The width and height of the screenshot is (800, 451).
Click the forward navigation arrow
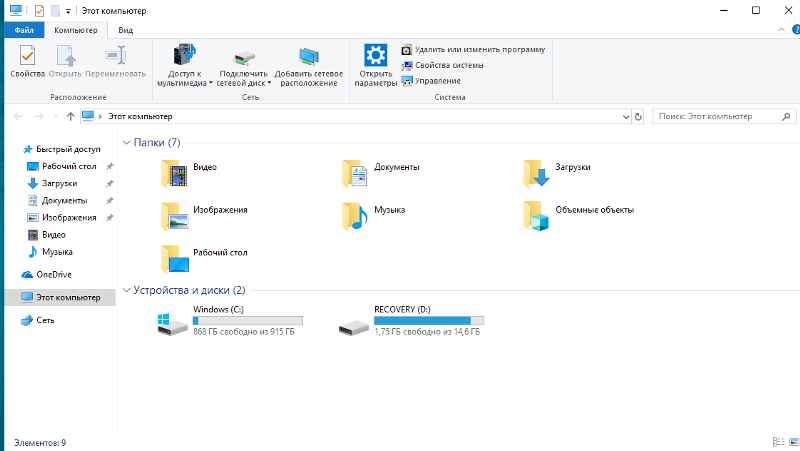tap(39, 116)
